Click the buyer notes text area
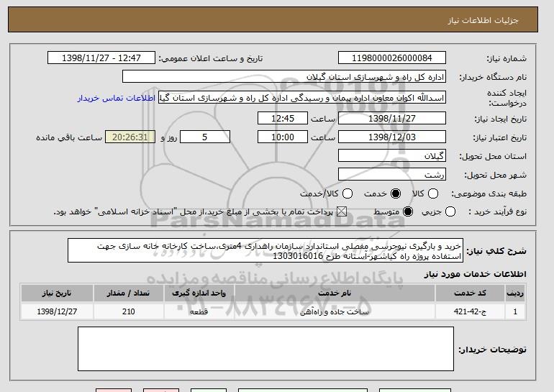 (265, 349)
